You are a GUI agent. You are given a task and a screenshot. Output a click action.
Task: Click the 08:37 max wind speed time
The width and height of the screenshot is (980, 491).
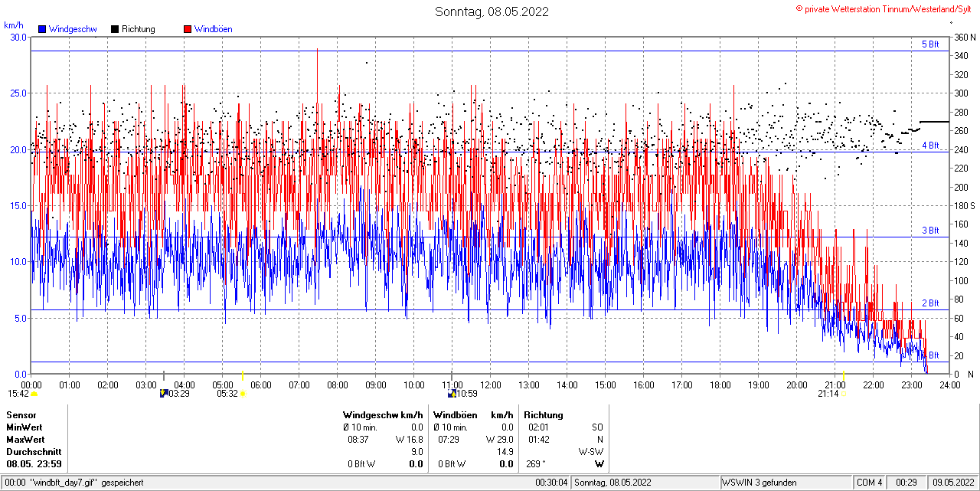pyautogui.click(x=358, y=440)
